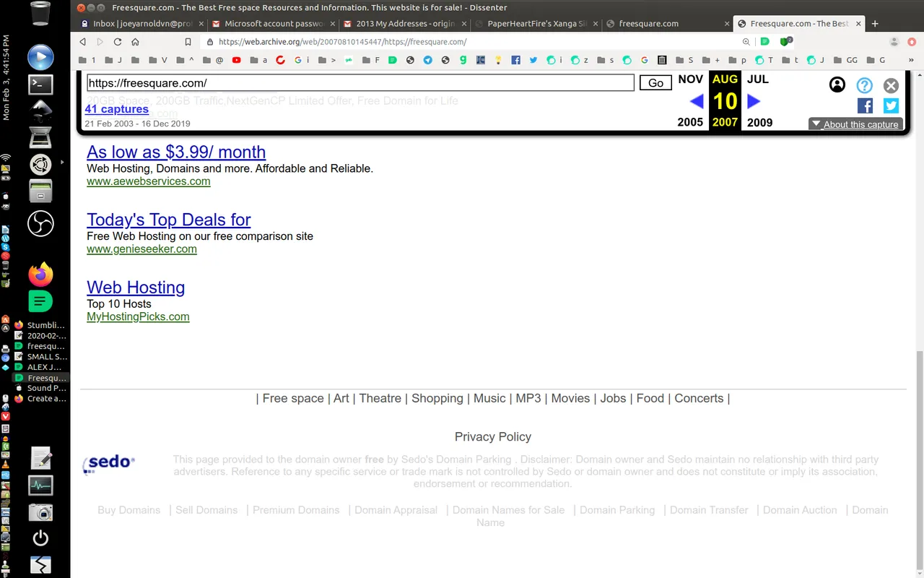Share capture on Facebook from Wayback toolbar

(865, 106)
